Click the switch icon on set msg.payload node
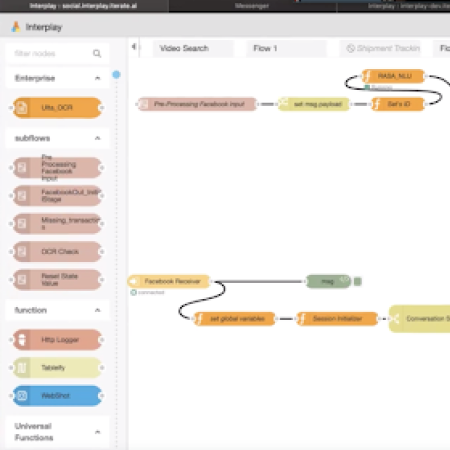Image resolution: width=450 pixels, height=450 pixels. pos(284,104)
